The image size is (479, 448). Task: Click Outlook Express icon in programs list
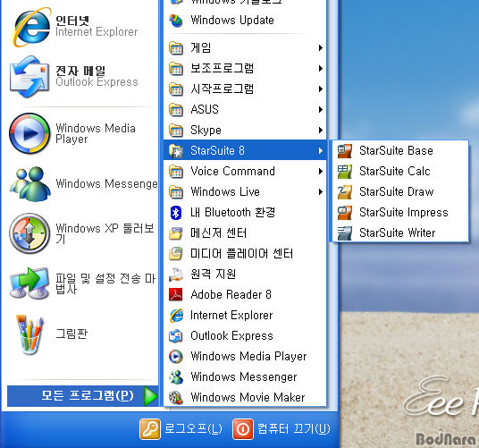coord(176,336)
